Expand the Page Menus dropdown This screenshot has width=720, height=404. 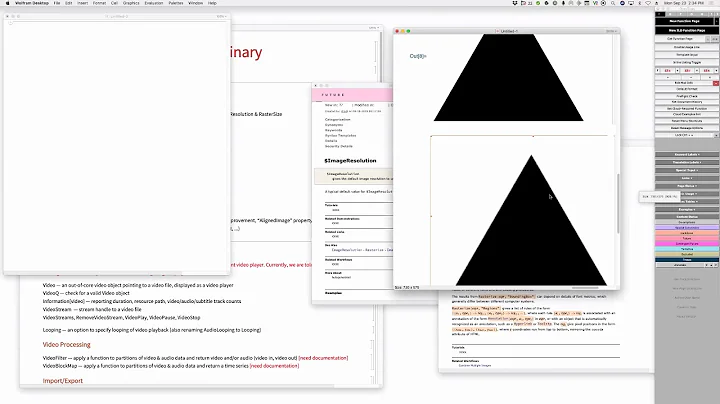click(x=687, y=186)
